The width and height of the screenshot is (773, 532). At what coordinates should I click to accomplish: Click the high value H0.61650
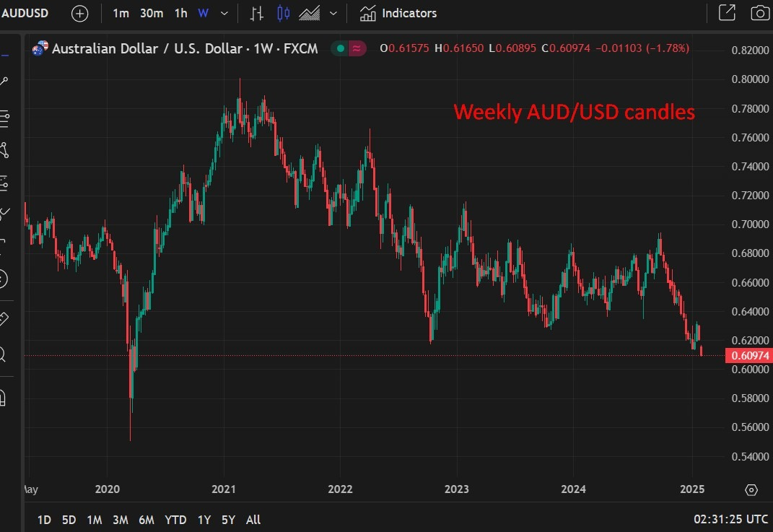(459, 48)
